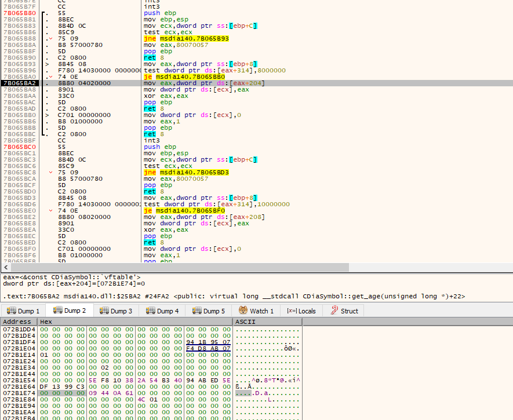Select the Dump 1 tab icon
The height and width of the screenshot is (420, 513).
tap(12, 311)
